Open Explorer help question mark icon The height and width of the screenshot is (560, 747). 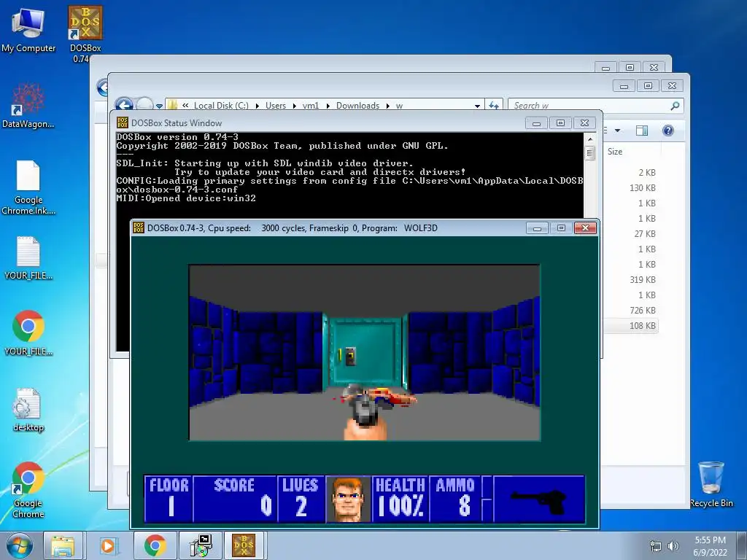coord(668,131)
